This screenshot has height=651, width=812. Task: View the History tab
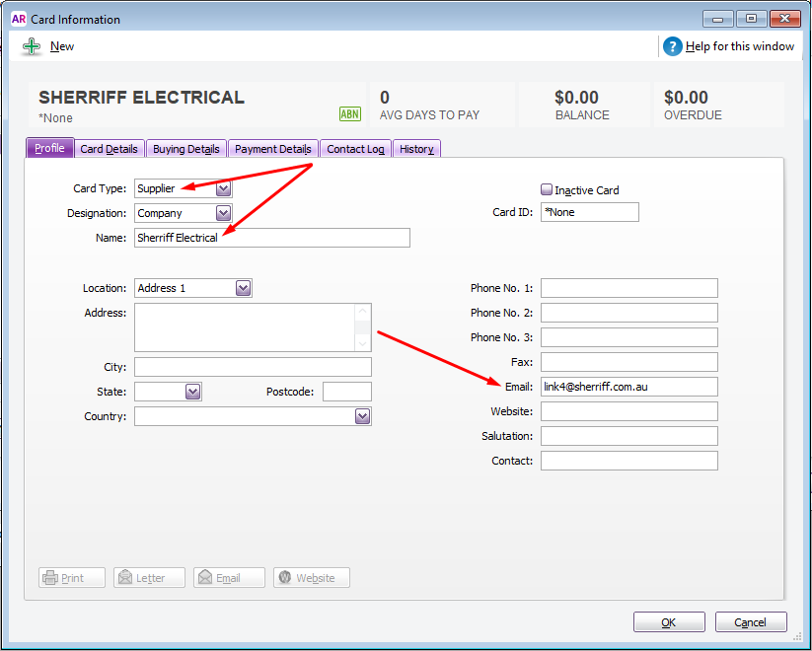[x=416, y=149]
